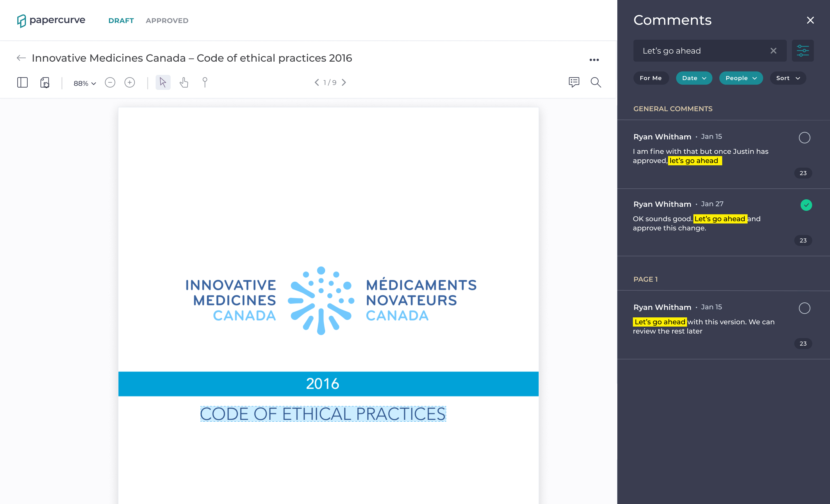Toggle the sidebar panel icon
The height and width of the screenshot is (504, 830).
click(22, 82)
